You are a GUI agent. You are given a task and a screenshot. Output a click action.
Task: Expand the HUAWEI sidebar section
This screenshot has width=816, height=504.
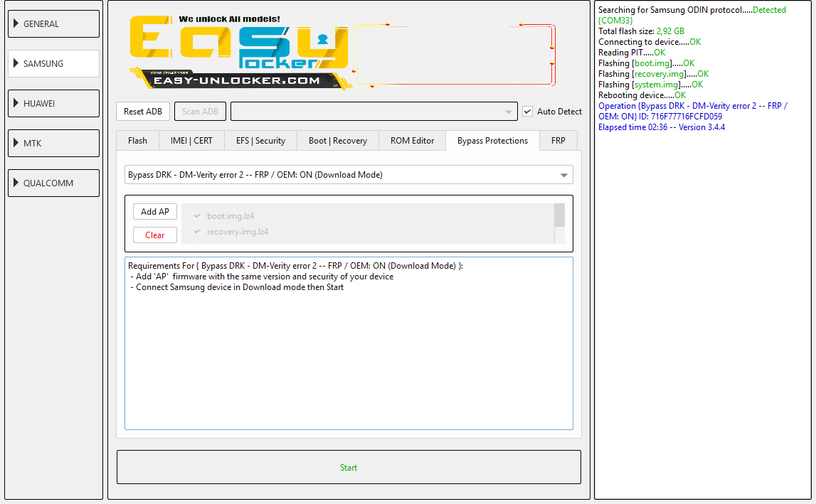(53, 104)
